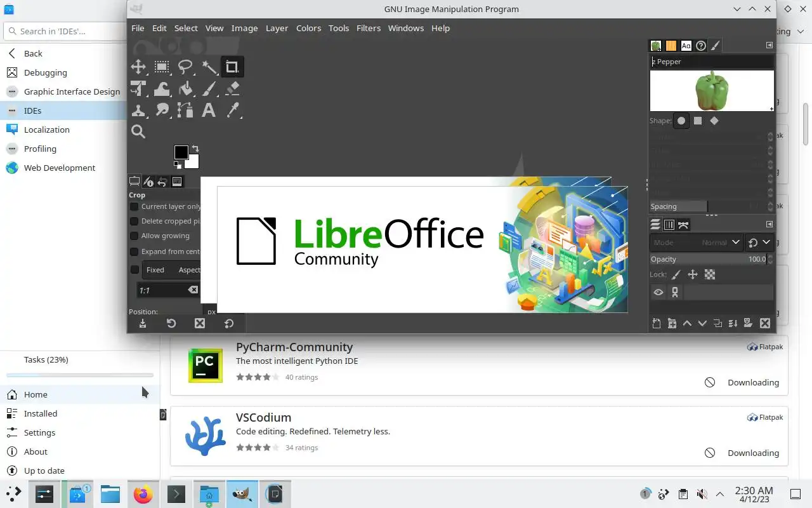Click the brush name field '2 Pepper'
The image size is (812, 508).
[712, 62]
